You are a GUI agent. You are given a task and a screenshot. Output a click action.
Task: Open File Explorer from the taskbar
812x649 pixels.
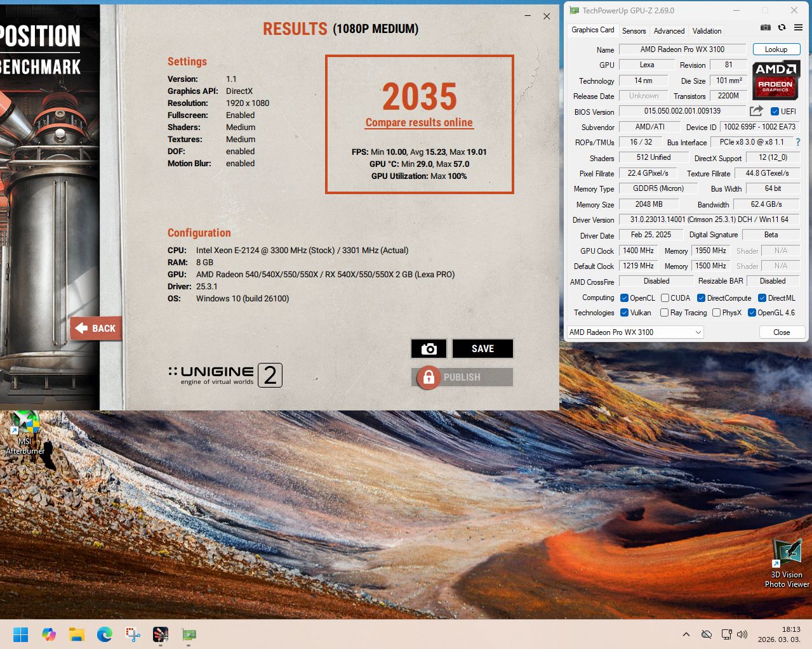click(77, 634)
